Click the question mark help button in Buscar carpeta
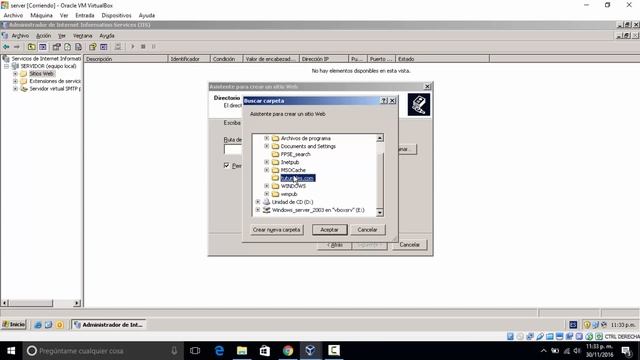The height and width of the screenshot is (360, 640). point(384,100)
